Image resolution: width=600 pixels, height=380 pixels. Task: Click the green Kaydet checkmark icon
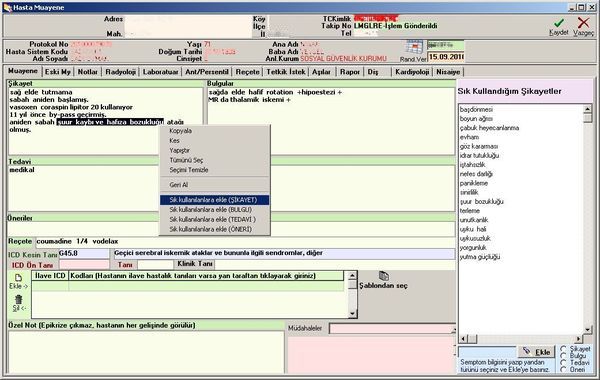pos(559,23)
